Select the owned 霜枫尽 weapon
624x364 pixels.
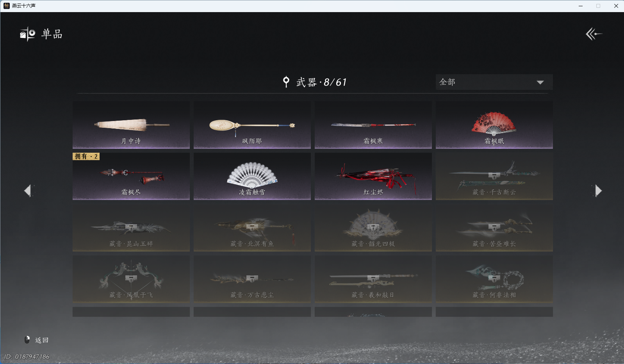131,176
